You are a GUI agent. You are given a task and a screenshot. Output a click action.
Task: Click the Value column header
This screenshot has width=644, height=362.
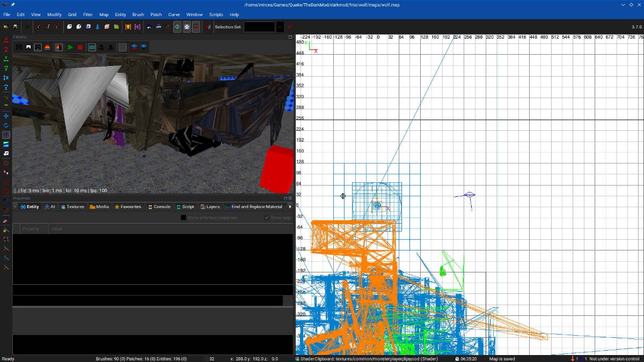point(57,229)
